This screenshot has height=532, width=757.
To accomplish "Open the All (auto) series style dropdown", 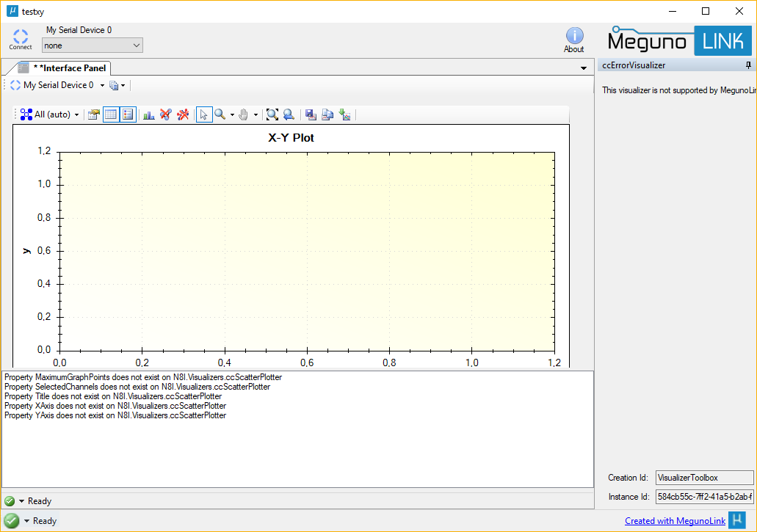I will click(x=50, y=114).
